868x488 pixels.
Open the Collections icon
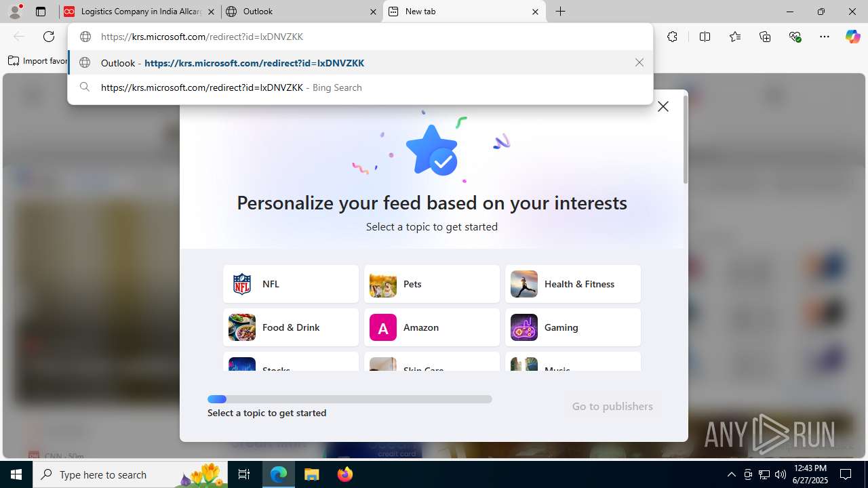pos(765,37)
